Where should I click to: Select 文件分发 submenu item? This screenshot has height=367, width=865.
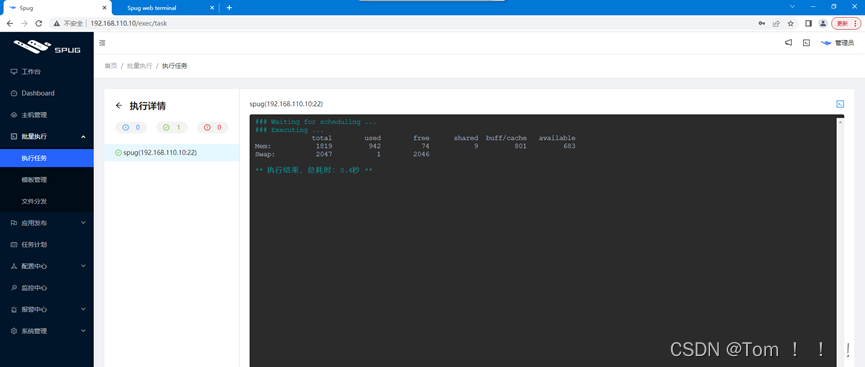[x=47, y=201]
